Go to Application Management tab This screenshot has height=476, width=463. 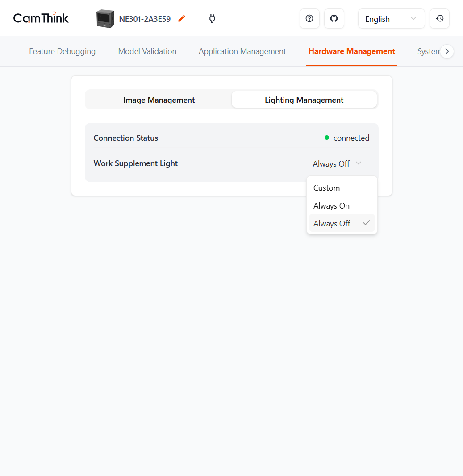pyautogui.click(x=242, y=51)
